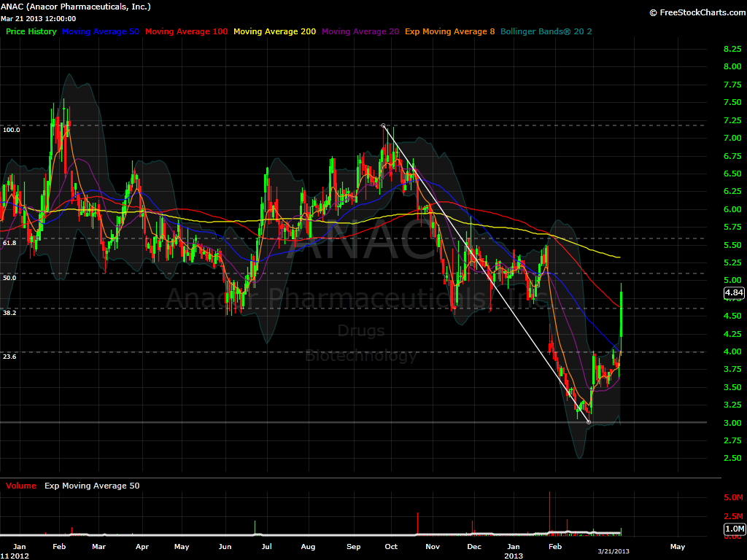Click the 50.0 Fibonacci level label
Image resolution: width=747 pixels, height=560 pixels.
coord(9,278)
